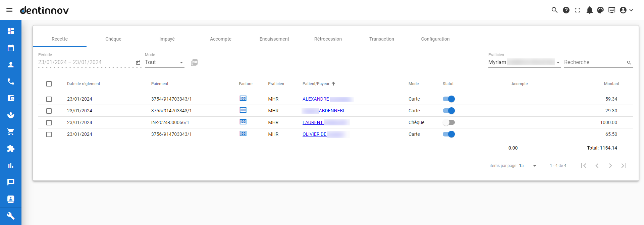This screenshot has height=225, width=644.
Task: Open the shopping cart sidebar icon
Action: pyautogui.click(x=11, y=132)
